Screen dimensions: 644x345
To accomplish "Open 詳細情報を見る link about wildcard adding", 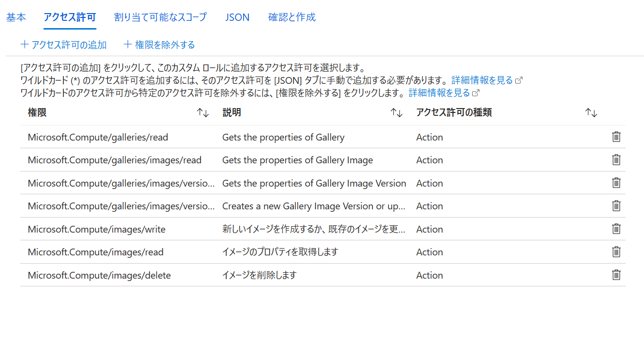I will [x=487, y=80].
